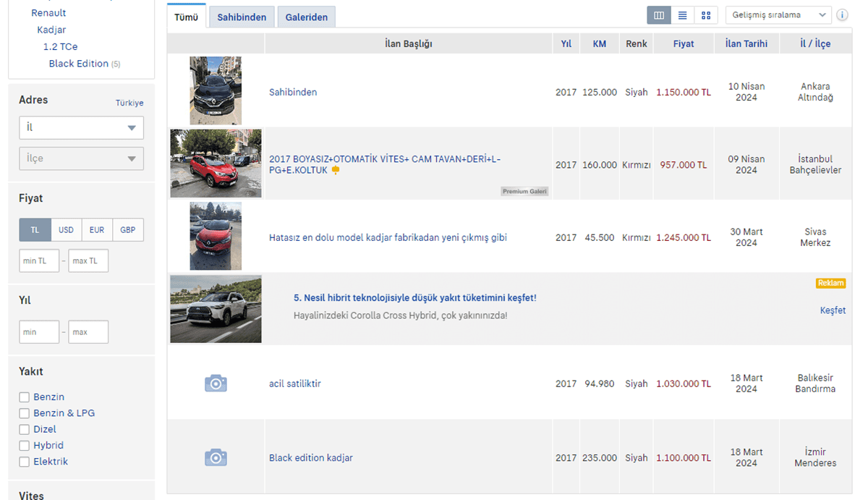Click the Keşfet ad link
This screenshot has height=500, width=868.
[833, 310]
